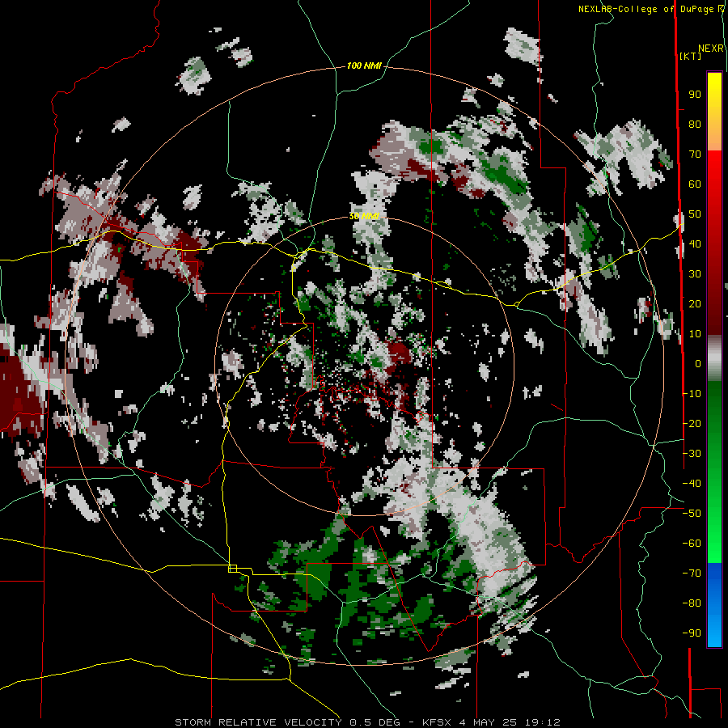The width and height of the screenshot is (728, 728).
Task: Click the 0.5 DEG elevation text in caption
Action: point(378,722)
